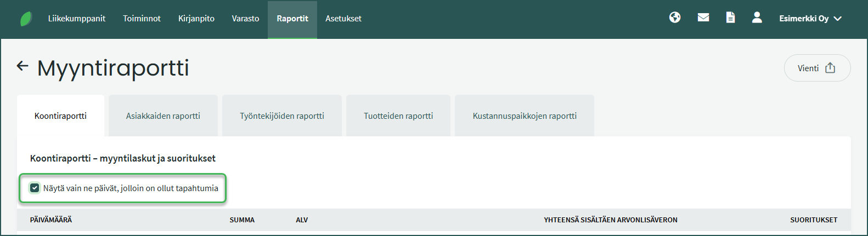Open the user profile icon
The image size is (868, 236).
pyautogui.click(x=757, y=18)
